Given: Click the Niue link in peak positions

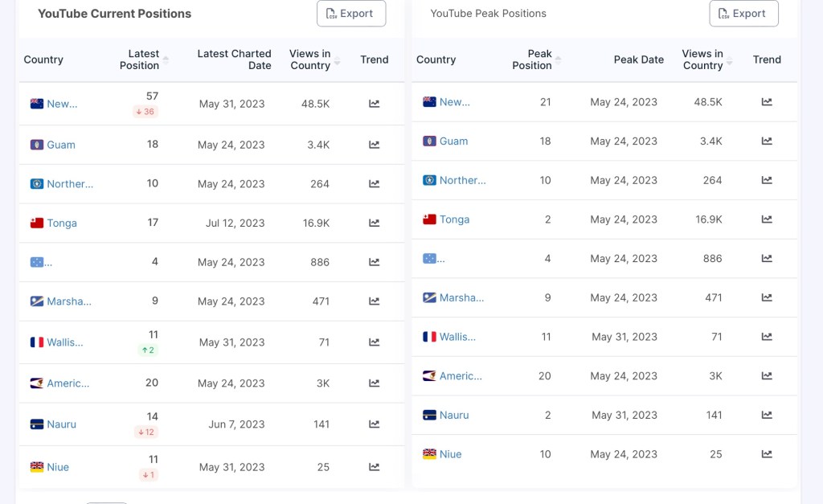Looking at the screenshot, I should click(450, 454).
